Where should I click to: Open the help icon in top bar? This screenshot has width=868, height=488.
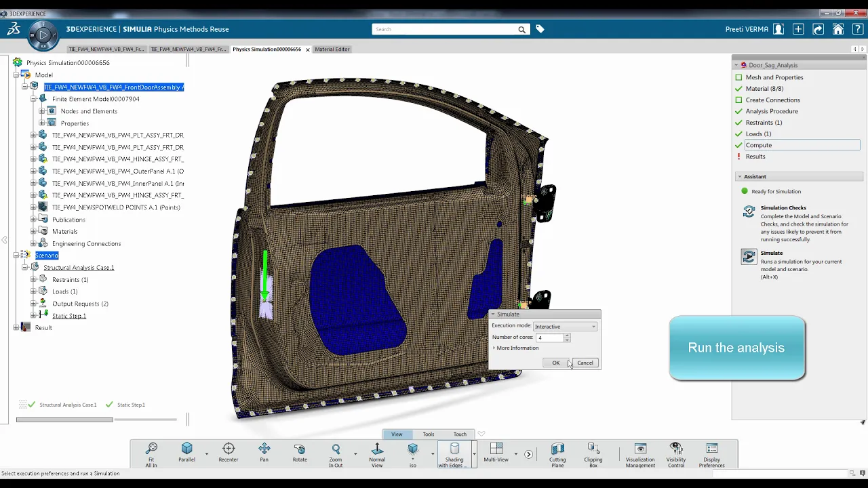click(857, 29)
